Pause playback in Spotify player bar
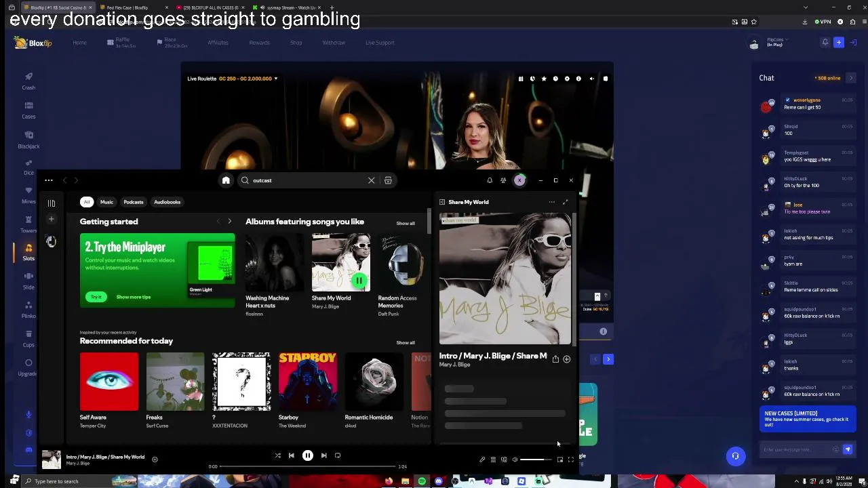 [x=307, y=455]
